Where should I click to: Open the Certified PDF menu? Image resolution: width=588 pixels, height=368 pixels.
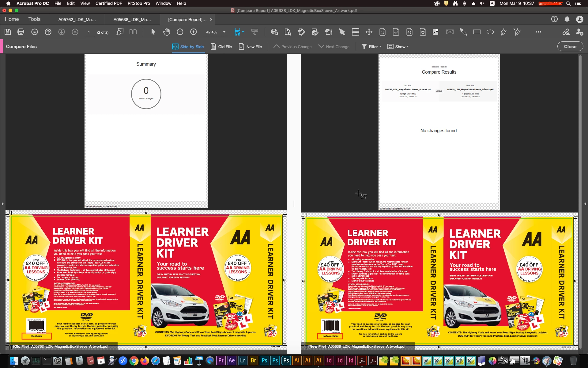[x=108, y=3]
